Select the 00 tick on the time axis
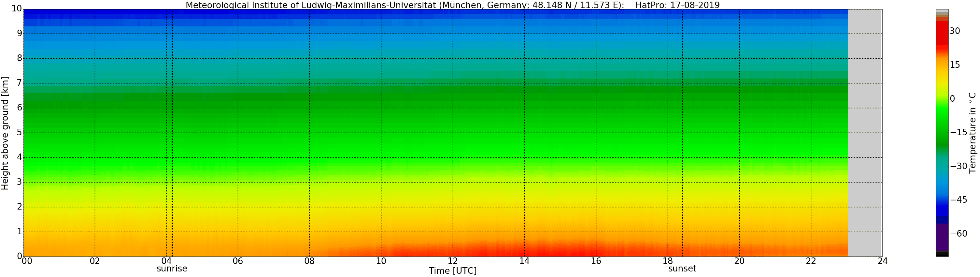The height and width of the screenshot is (277, 980). 27,261
